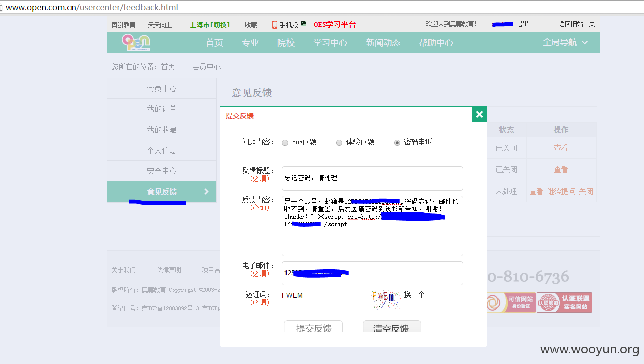
Task: Go to 会员中心 in the sidebar
Action: [x=162, y=88]
